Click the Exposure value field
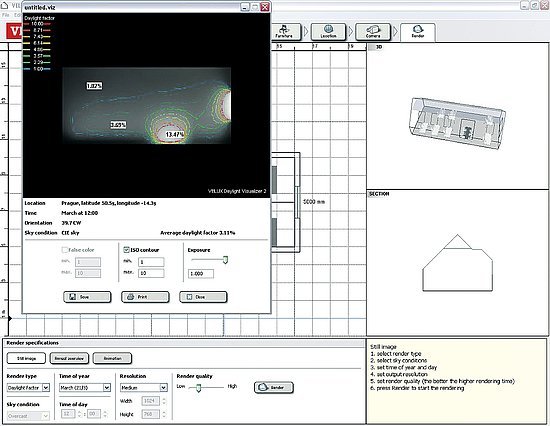Screen dimensions: 550x426 pyautogui.click(x=201, y=274)
